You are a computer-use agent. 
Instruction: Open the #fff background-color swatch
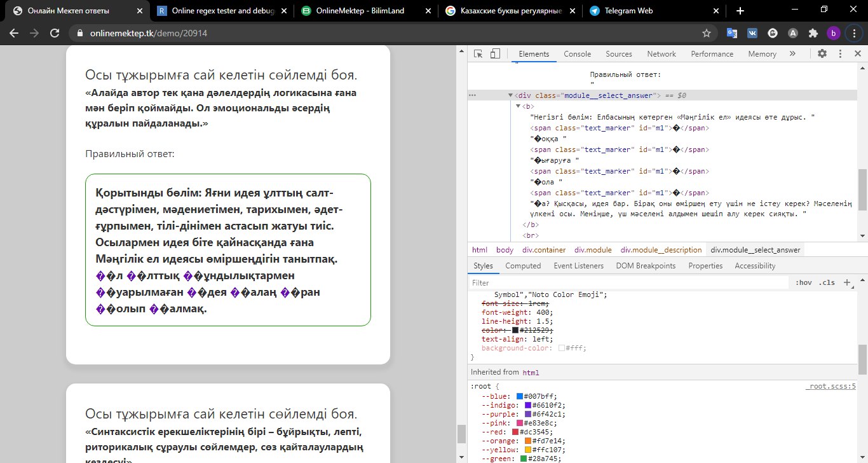[x=562, y=348]
